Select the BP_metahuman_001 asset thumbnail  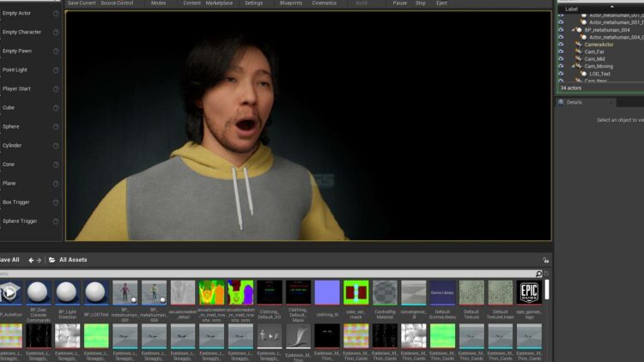[x=125, y=293]
